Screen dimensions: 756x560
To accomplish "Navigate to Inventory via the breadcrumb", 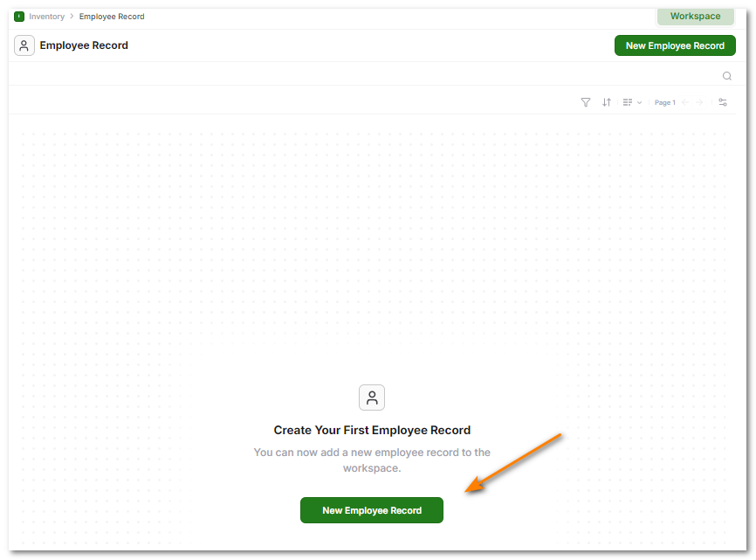I will (45, 16).
